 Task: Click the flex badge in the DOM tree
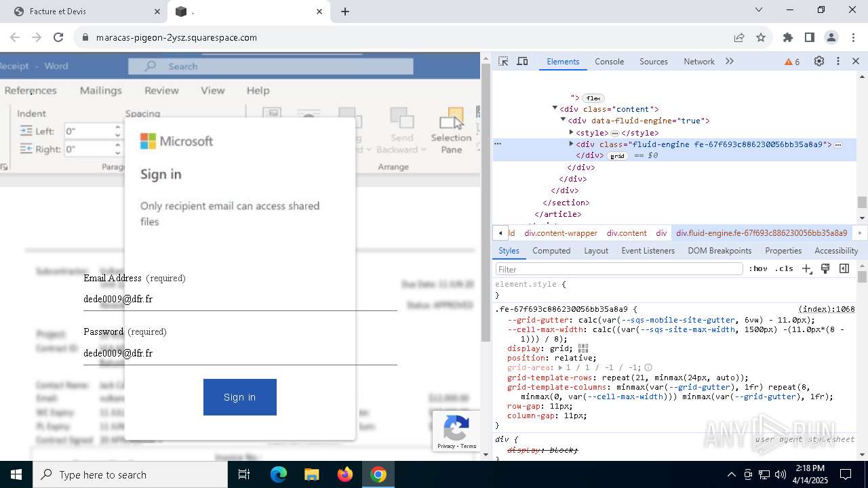[593, 98]
